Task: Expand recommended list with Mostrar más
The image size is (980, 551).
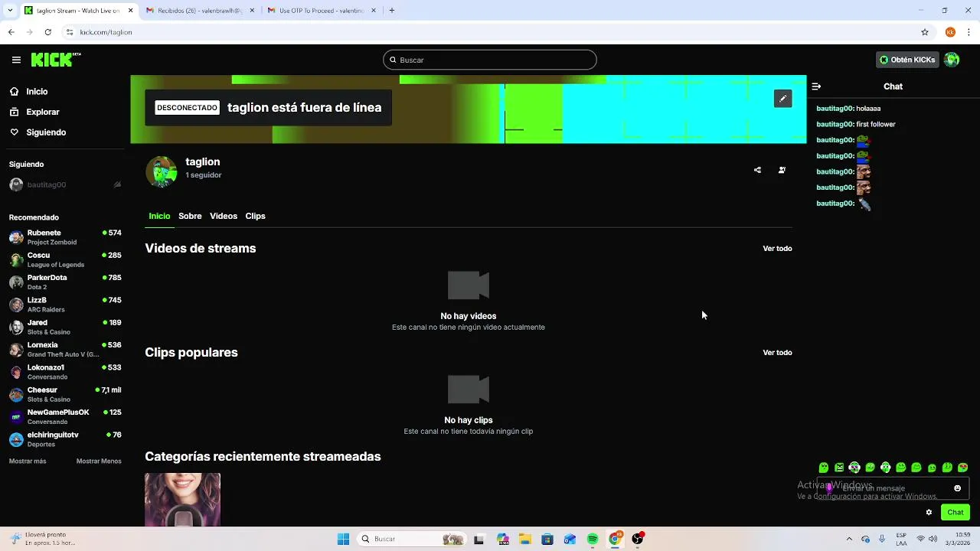Action: [28, 461]
